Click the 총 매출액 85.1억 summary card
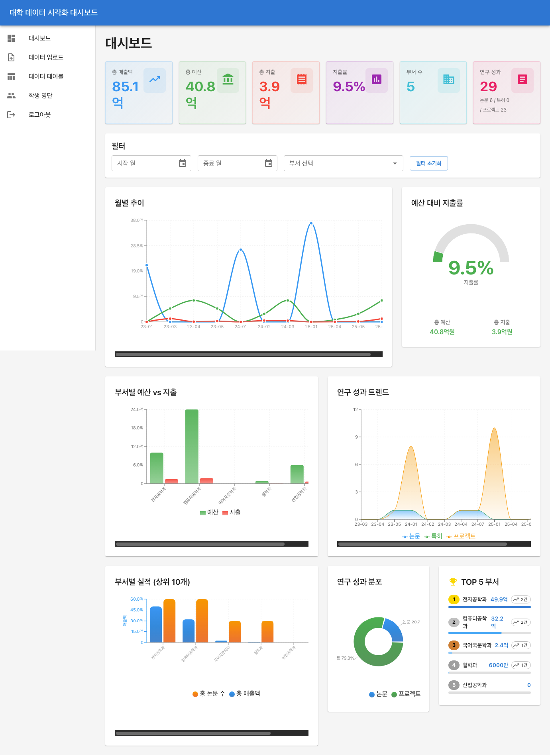550x756 pixels. [139, 92]
